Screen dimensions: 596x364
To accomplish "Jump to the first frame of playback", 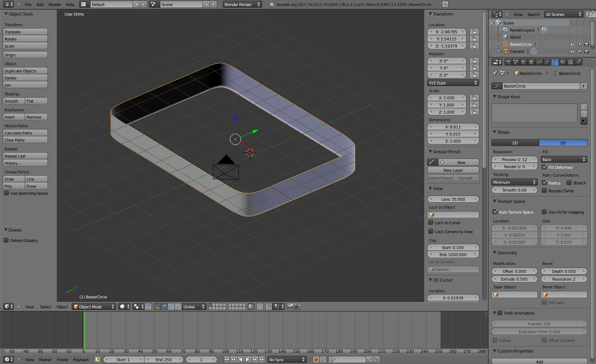I will [226, 359].
